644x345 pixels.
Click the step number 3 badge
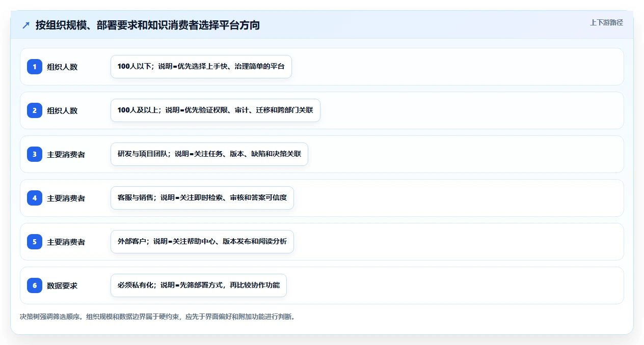[x=35, y=154]
